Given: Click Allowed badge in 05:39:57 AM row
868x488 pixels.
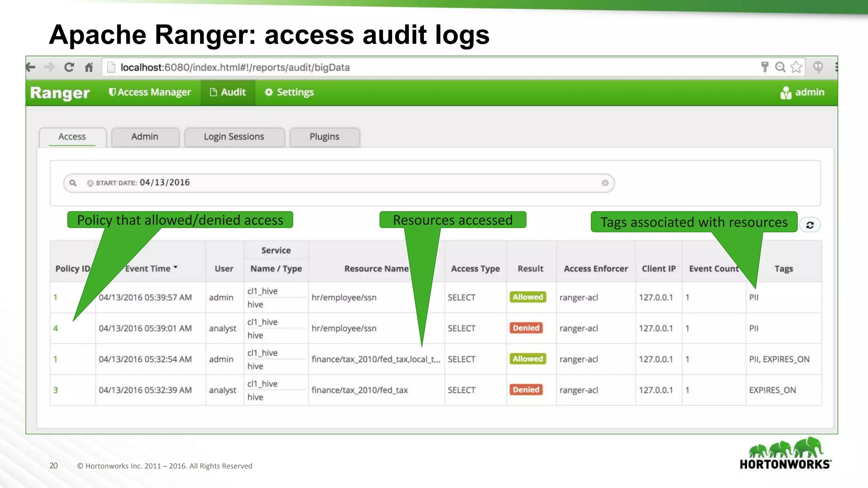Looking at the screenshot, I should tap(528, 297).
